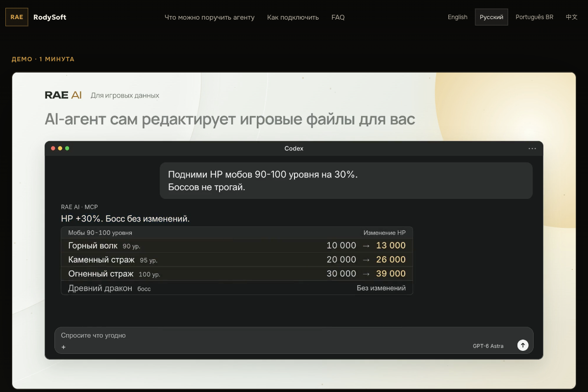Click 'Для игровых данных' tagline
The height and width of the screenshot is (392, 588).
pyautogui.click(x=125, y=96)
